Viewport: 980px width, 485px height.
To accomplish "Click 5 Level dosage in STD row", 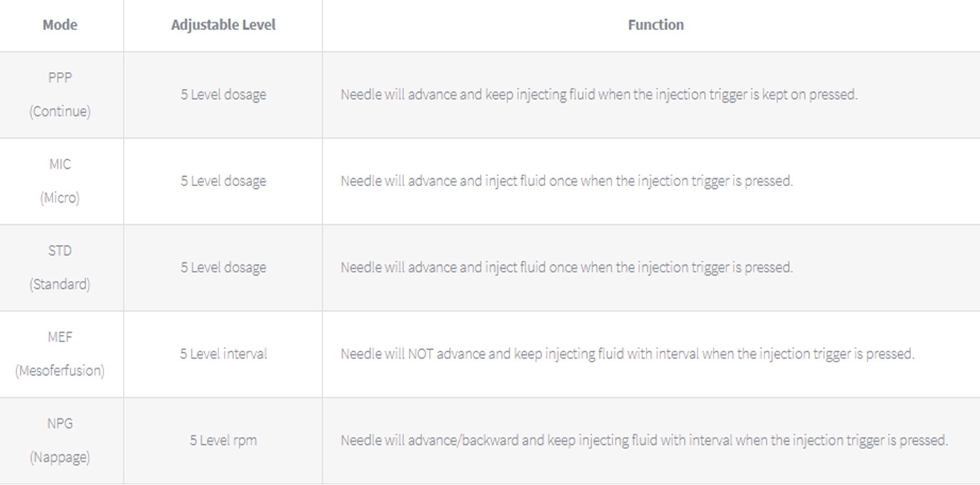I will pyautogui.click(x=223, y=267).
